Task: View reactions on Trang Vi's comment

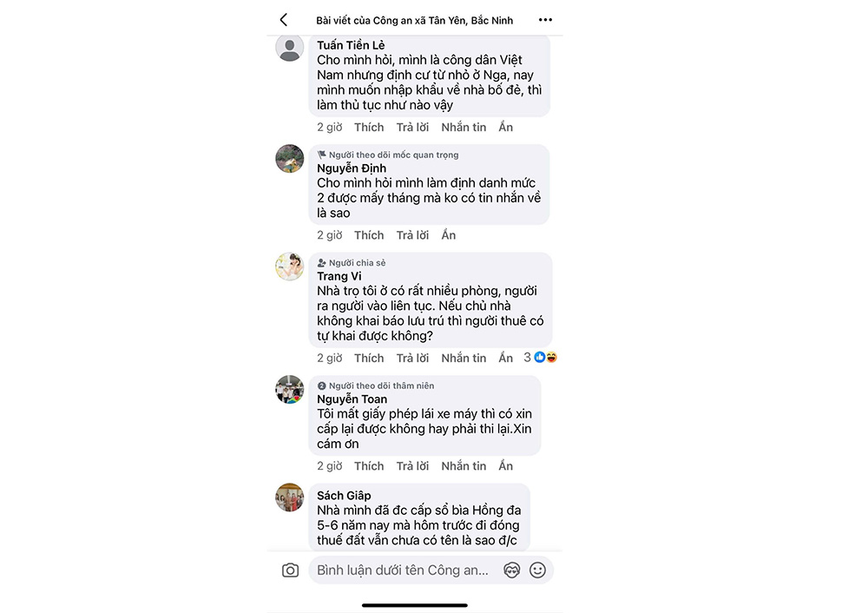Action: coord(540,358)
